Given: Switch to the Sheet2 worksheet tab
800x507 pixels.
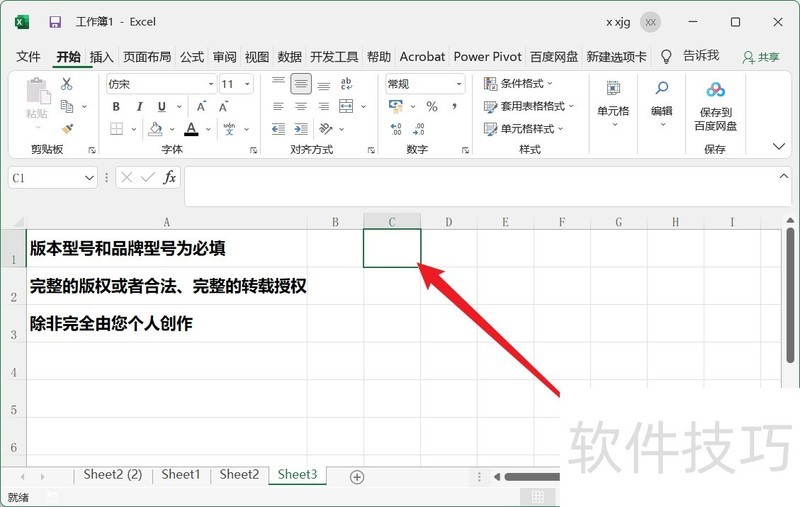Looking at the screenshot, I should 239,475.
